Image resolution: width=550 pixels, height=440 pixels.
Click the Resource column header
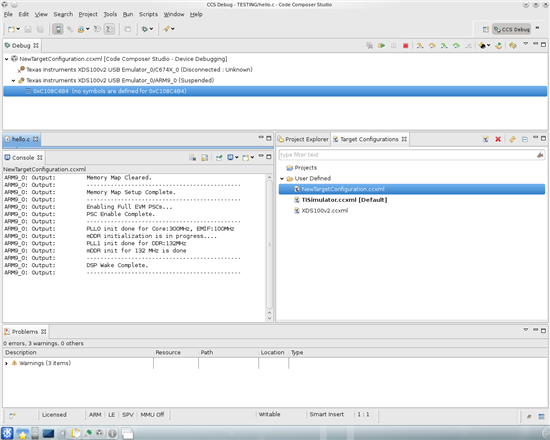tap(176, 352)
